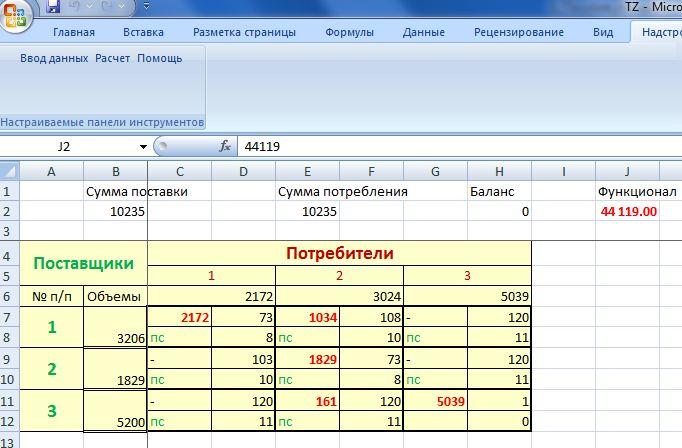Select column H header

(499, 171)
